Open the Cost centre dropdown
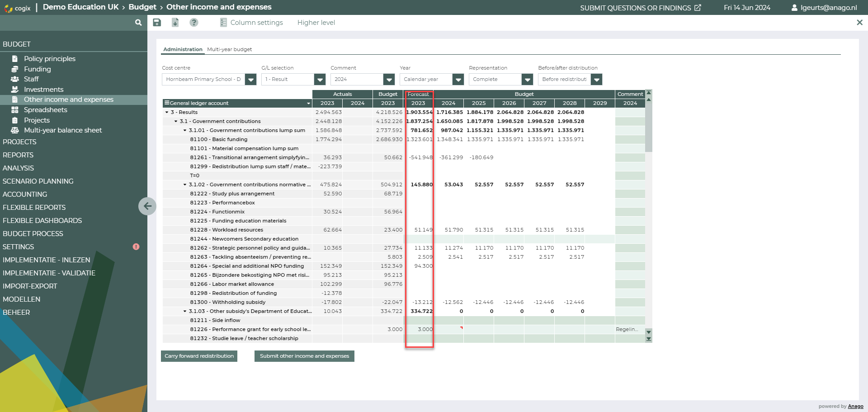The width and height of the screenshot is (868, 412). point(251,80)
